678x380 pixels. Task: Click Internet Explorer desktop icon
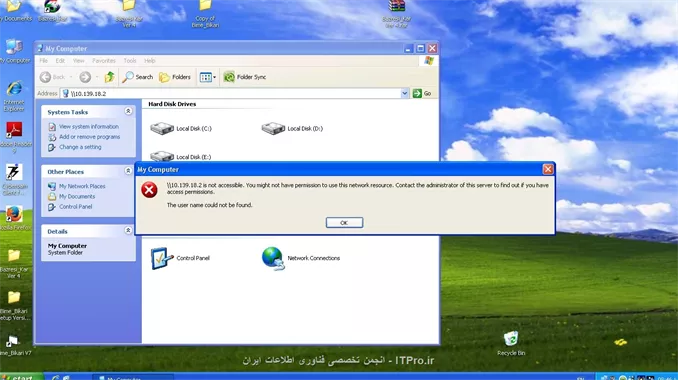(14, 96)
